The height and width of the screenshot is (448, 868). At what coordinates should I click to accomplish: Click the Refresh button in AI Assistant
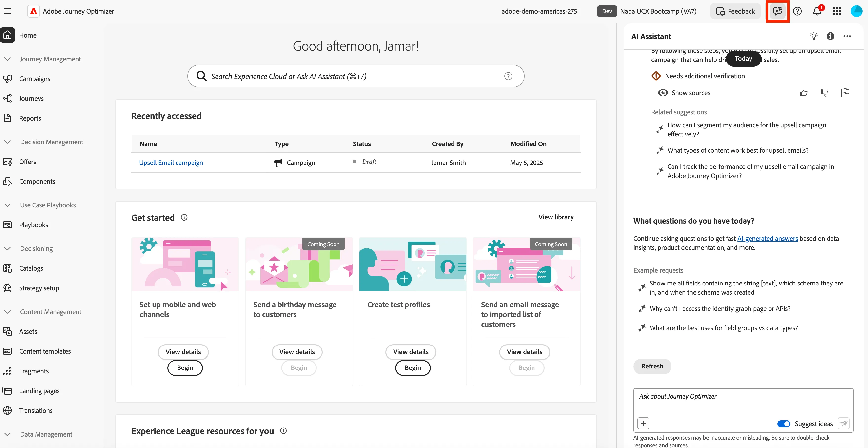652,366
